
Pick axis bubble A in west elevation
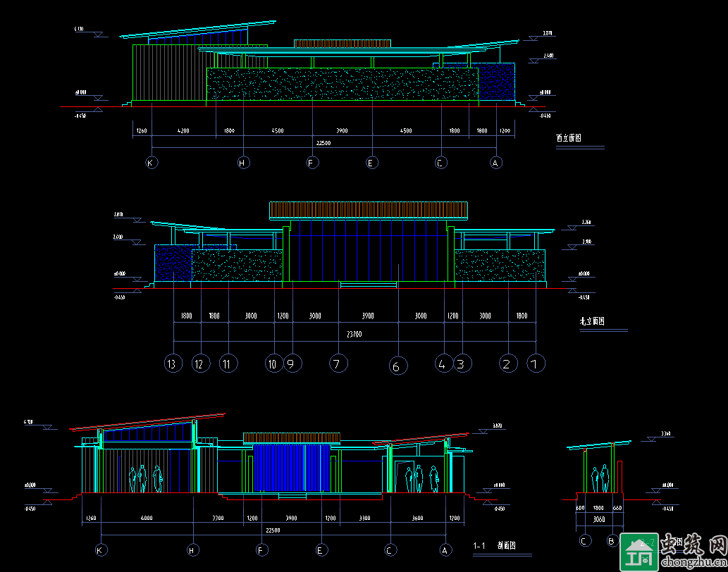[x=496, y=163]
